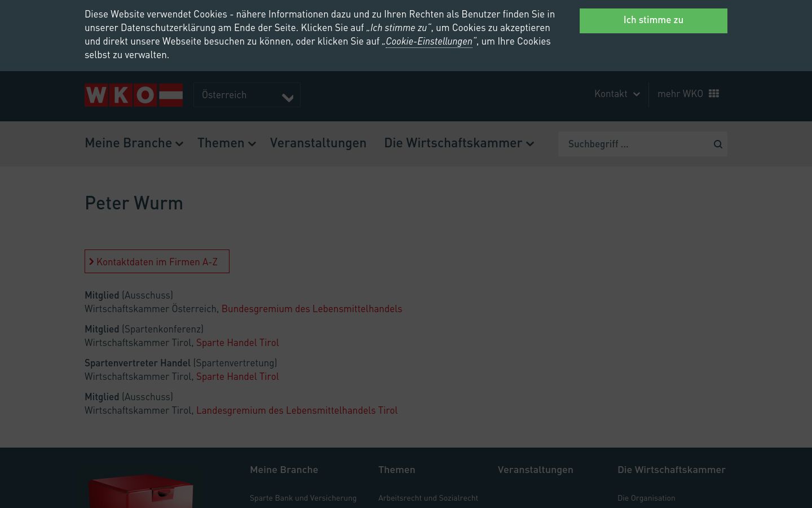Go to Veranstaltungen in main navigation
Image resolution: width=812 pixels, height=508 pixels.
pyautogui.click(x=318, y=143)
